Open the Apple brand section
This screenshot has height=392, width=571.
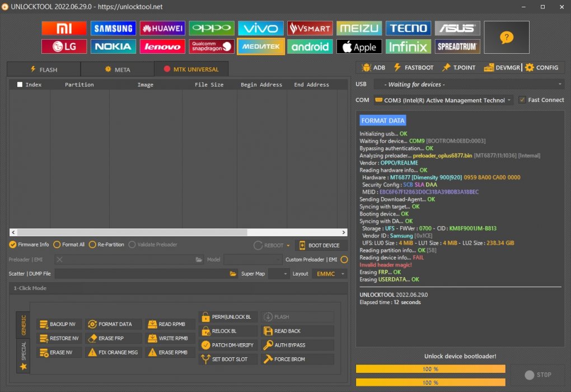[x=359, y=46]
